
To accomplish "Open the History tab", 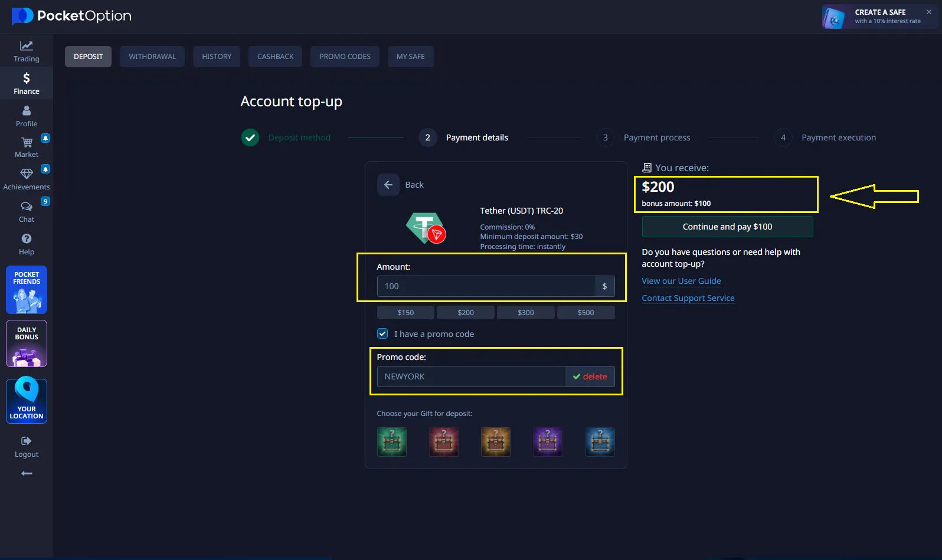I will coord(217,57).
